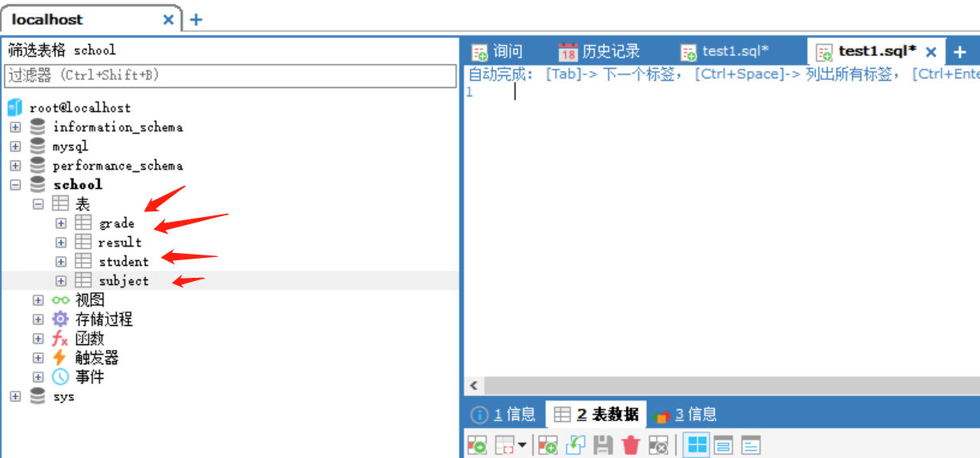Click the 函数 fx function icon
Viewport: 980px width, 458px height.
coord(61,339)
